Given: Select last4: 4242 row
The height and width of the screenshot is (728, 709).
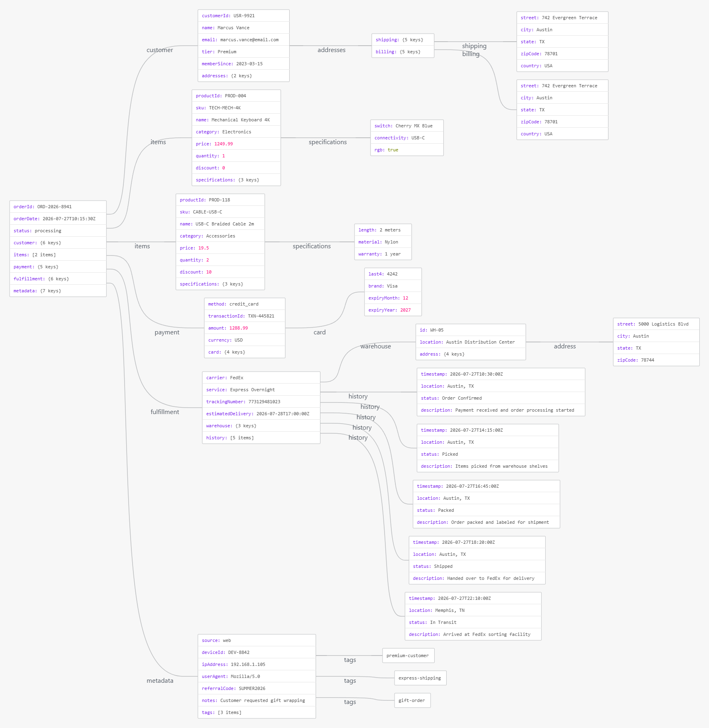Looking at the screenshot, I should (393, 274).
